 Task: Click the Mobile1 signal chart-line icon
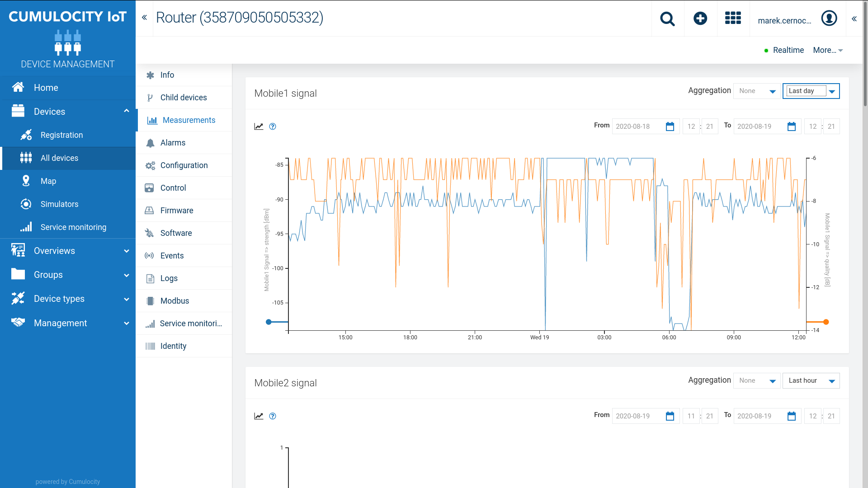[259, 127]
